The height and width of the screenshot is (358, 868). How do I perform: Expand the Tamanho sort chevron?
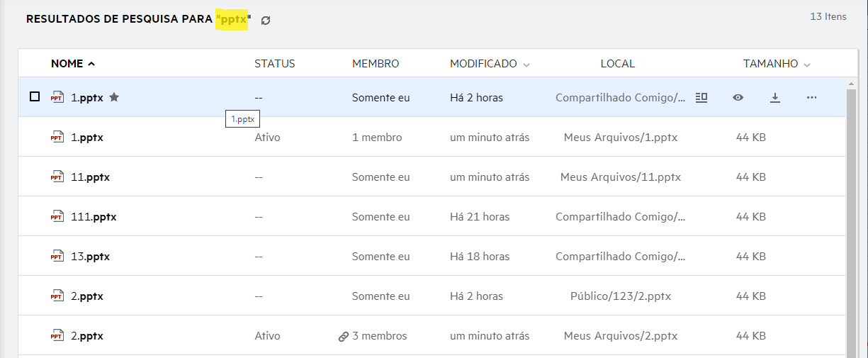point(808,65)
